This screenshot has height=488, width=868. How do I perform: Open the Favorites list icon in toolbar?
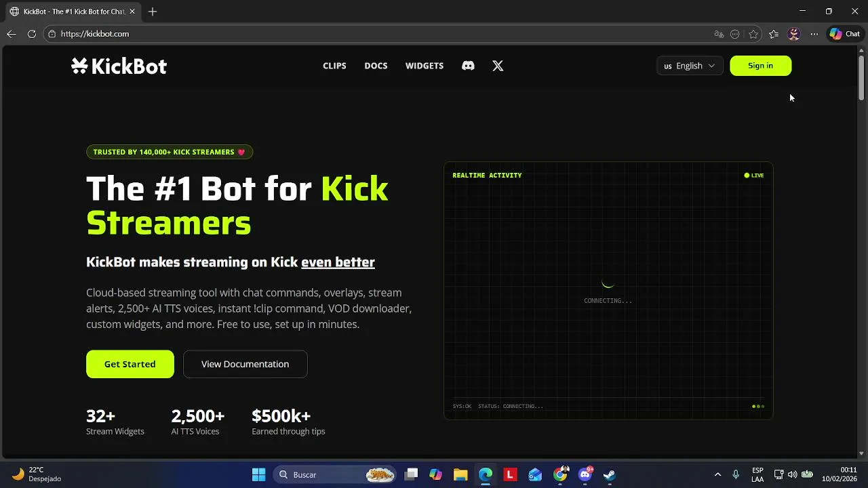tap(774, 34)
